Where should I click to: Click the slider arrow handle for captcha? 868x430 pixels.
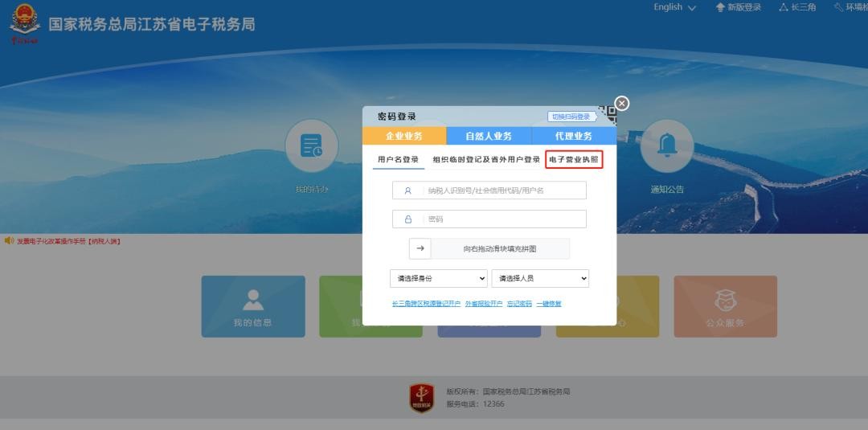point(420,249)
